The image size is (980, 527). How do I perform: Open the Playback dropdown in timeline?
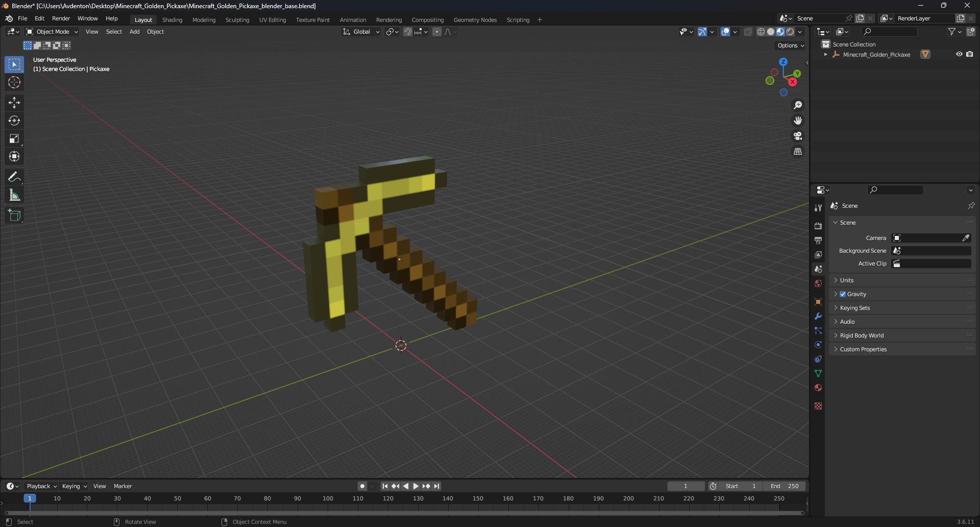[x=41, y=486]
